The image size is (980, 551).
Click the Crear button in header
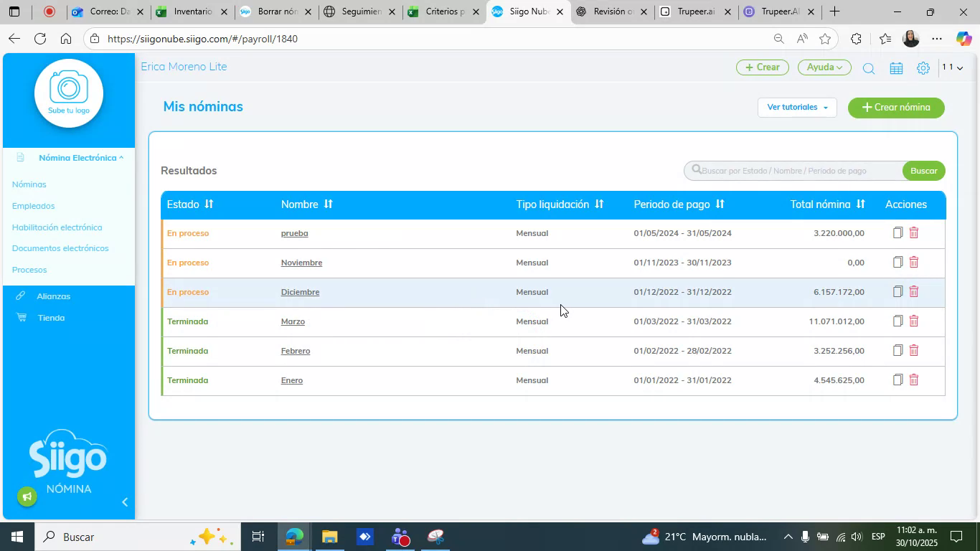point(763,67)
